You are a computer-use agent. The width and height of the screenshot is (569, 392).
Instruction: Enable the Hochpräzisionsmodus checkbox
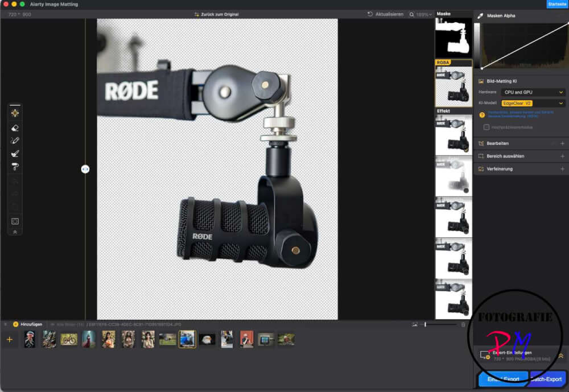click(486, 127)
